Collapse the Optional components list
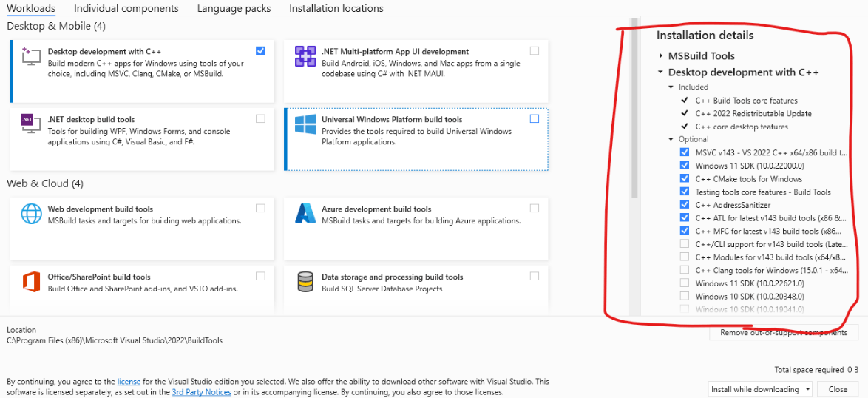This screenshot has width=868, height=398. click(671, 139)
